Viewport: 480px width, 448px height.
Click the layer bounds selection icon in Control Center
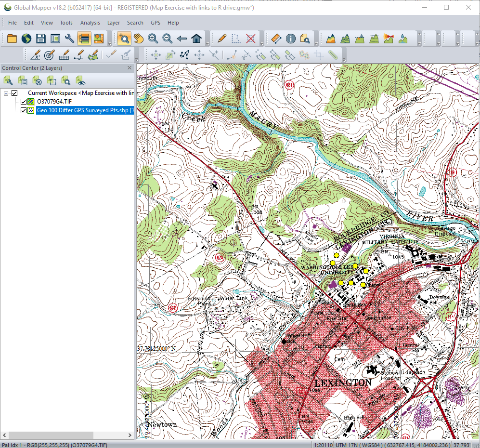(x=52, y=81)
